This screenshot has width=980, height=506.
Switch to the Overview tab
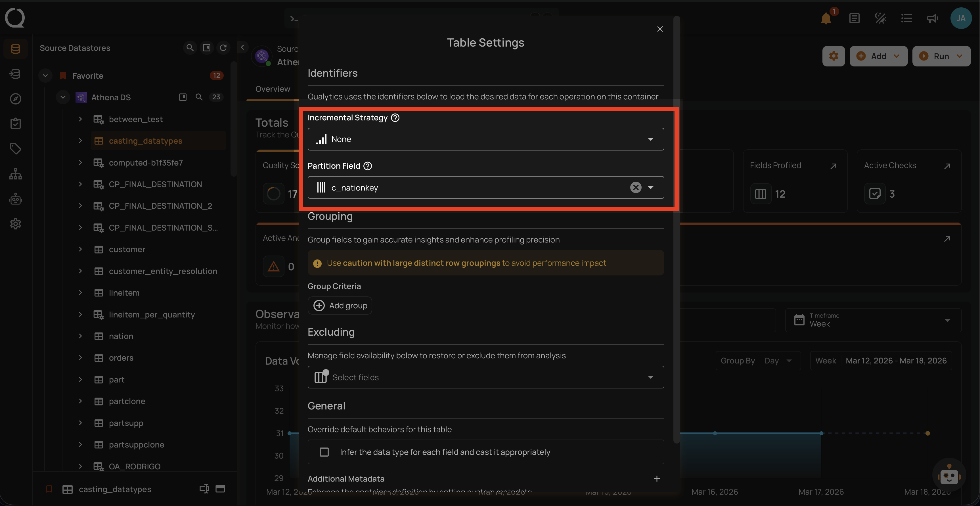(272, 89)
